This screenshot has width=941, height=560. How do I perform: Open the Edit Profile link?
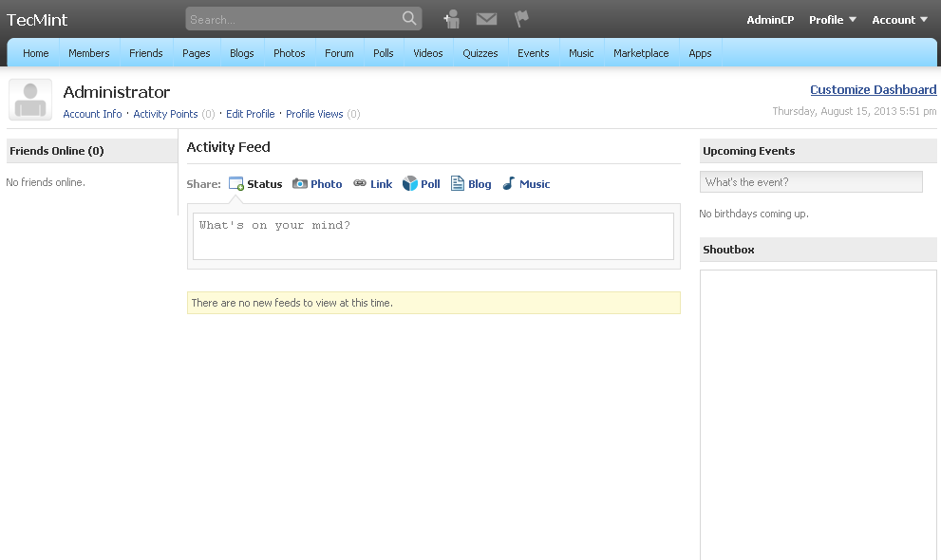[251, 114]
